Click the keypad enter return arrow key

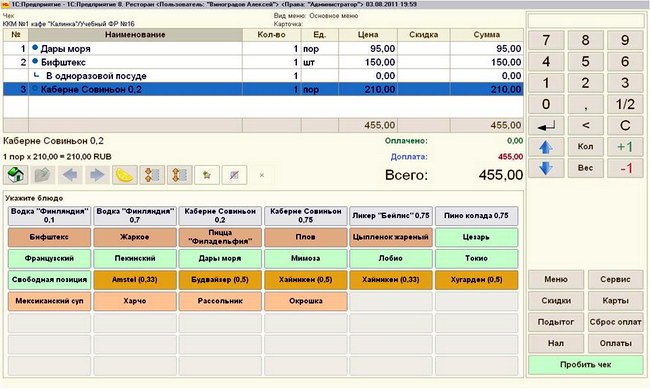tap(546, 125)
